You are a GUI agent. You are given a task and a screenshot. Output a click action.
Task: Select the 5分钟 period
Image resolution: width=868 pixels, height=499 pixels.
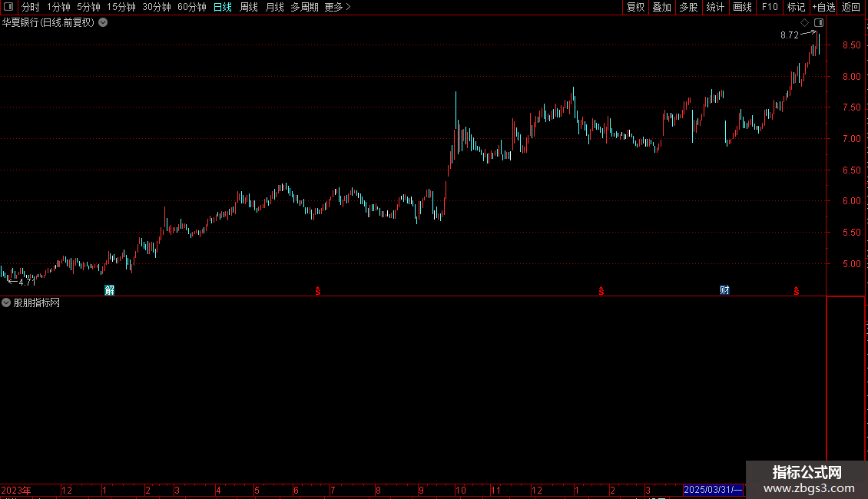[x=88, y=7]
